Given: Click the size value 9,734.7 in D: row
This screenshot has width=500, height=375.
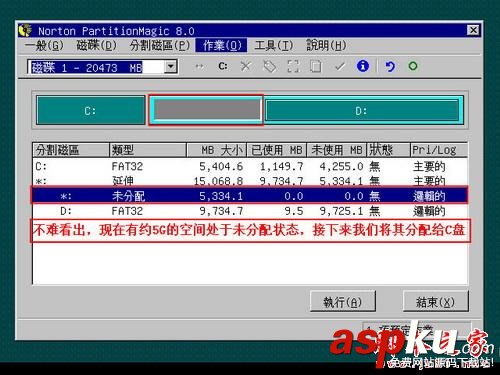Looking at the screenshot, I should point(221,211).
